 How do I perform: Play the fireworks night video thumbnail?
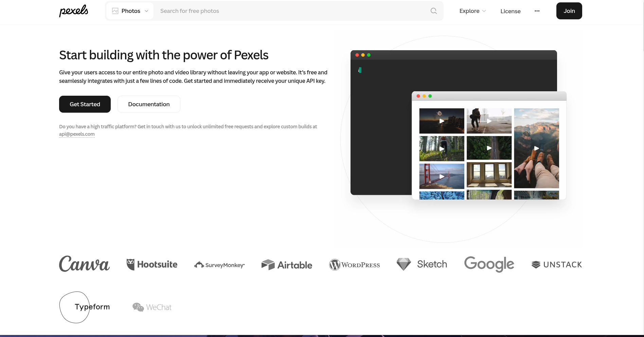pos(442,121)
